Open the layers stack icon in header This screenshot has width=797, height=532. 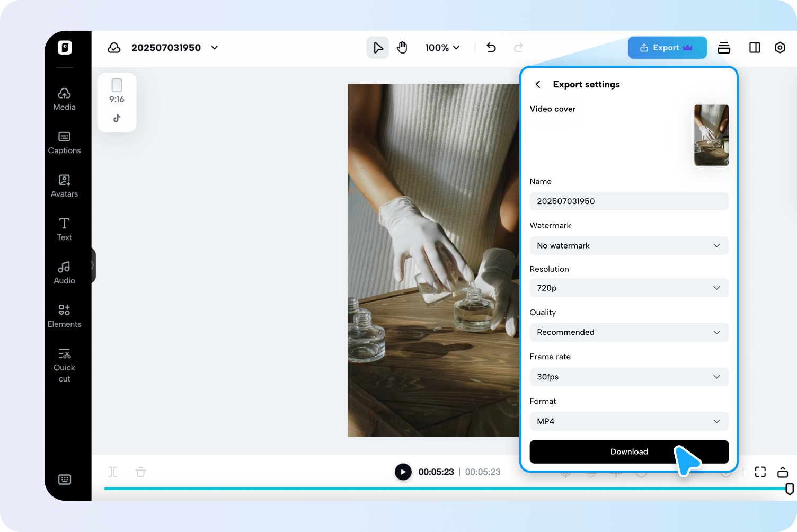click(724, 48)
